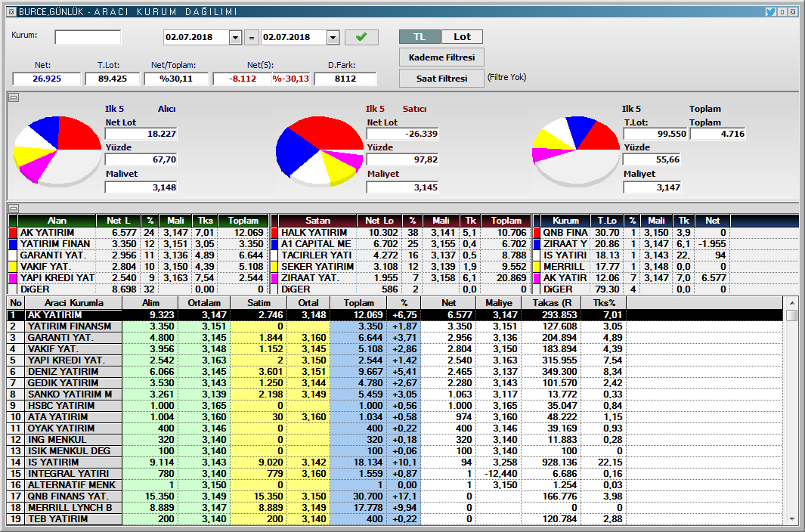The height and width of the screenshot is (532, 805).
Task: Select the YATIRIM FINANSM row
Action: click(x=395, y=326)
